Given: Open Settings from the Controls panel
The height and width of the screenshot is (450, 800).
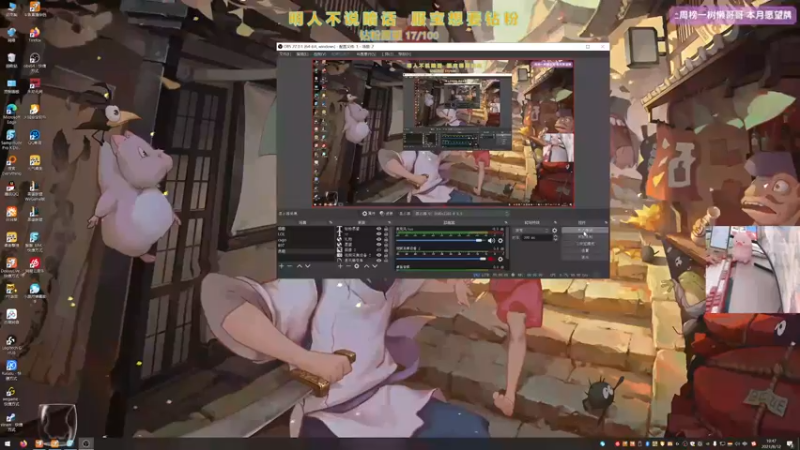Looking at the screenshot, I should 585,251.
